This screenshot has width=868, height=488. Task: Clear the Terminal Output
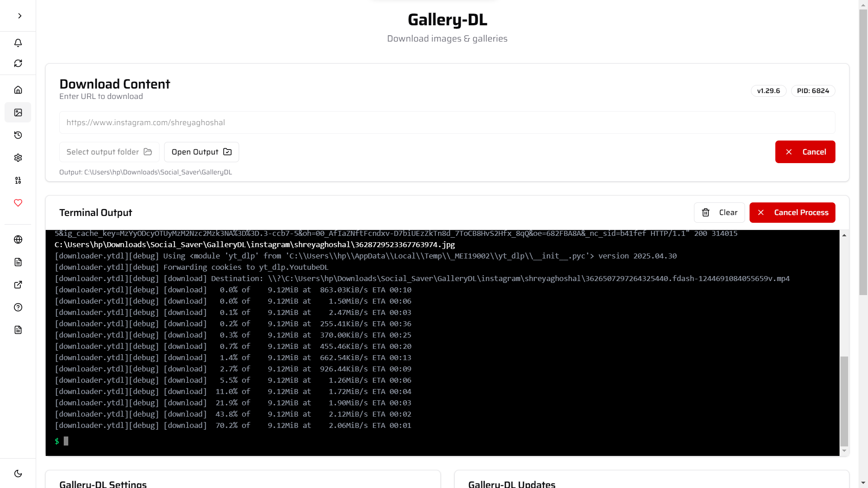click(719, 212)
